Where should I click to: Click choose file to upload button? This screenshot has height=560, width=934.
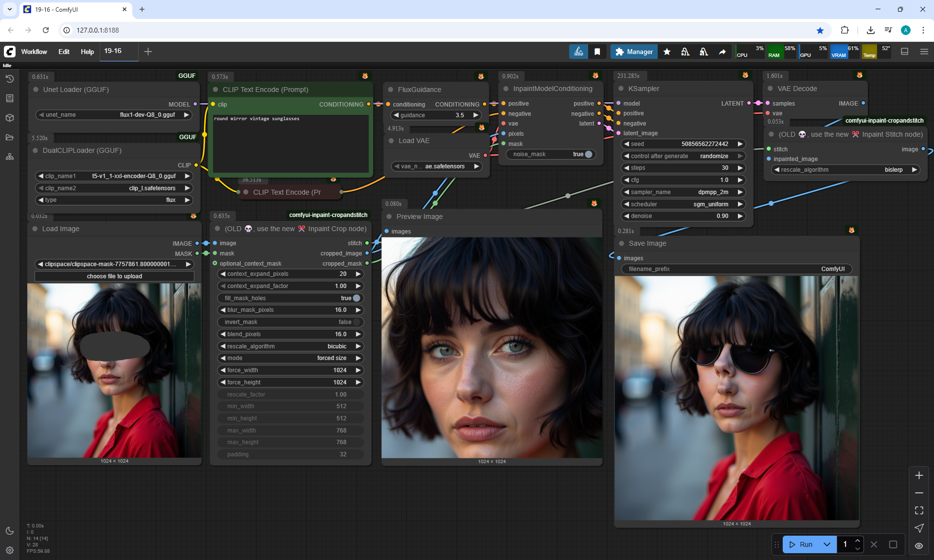[114, 276]
